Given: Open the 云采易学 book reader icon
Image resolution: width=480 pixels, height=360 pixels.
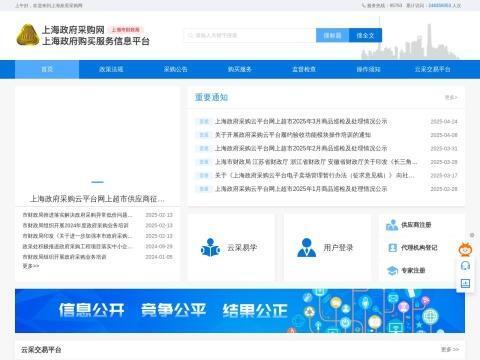Looking at the screenshot, I should [x=210, y=248].
